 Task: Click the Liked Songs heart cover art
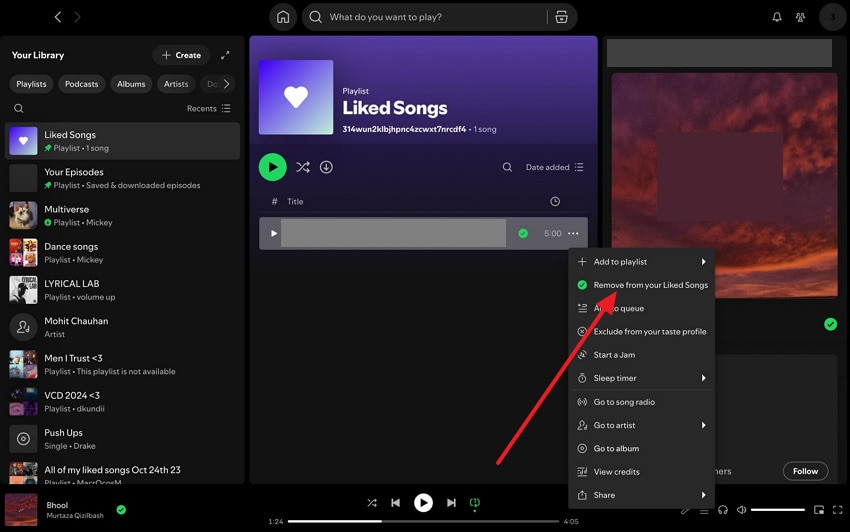(296, 97)
